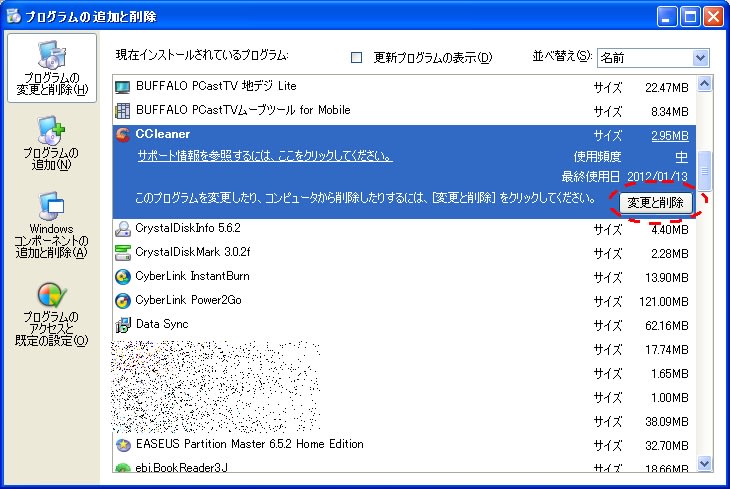The height and width of the screenshot is (489, 730).
Task: Click the 22.47MB size value
Action: coord(667,88)
